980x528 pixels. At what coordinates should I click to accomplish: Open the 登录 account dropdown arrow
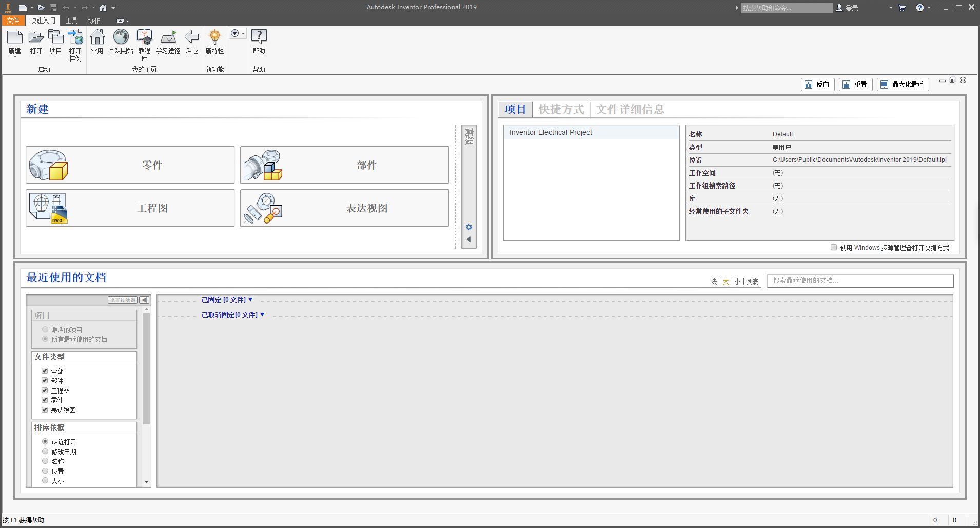point(891,8)
